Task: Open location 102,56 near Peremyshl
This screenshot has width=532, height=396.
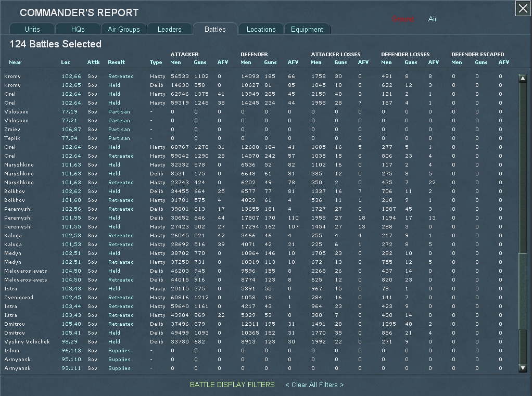Action: [x=71, y=209]
